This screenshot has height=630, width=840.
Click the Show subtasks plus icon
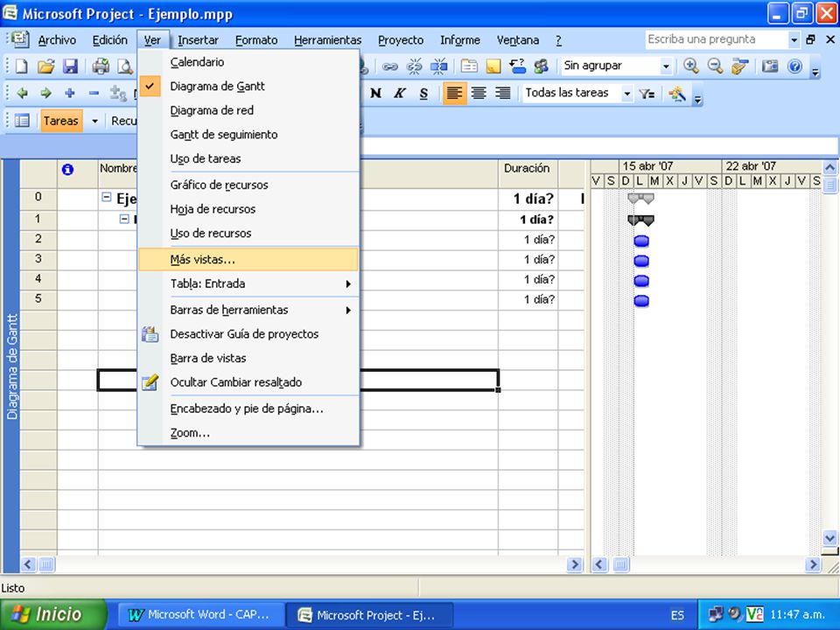tap(70, 94)
